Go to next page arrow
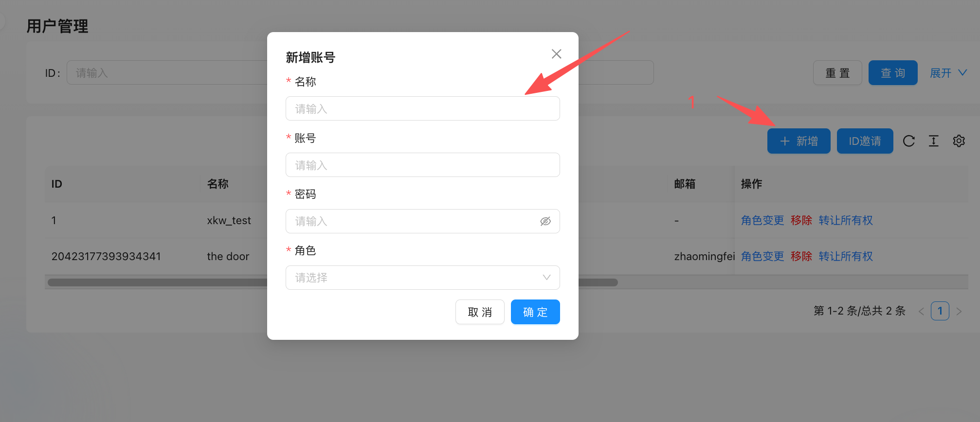980x422 pixels. pyautogui.click(x=959, y=312)
